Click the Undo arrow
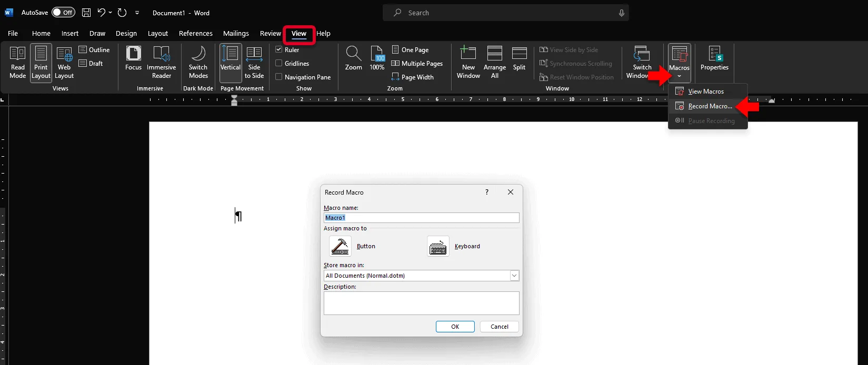The image size is (868, 365). point(102,13)
